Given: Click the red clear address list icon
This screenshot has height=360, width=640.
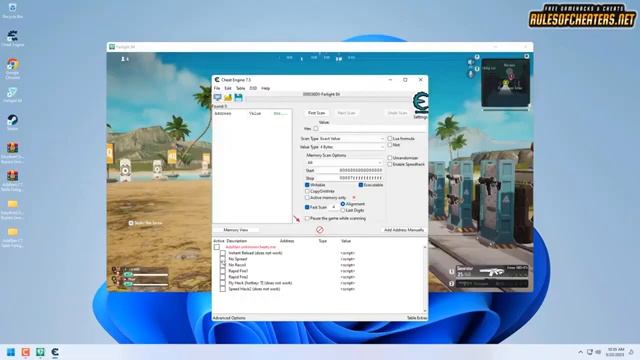Looking at the screenshot, I should click(x=320, y=230).
